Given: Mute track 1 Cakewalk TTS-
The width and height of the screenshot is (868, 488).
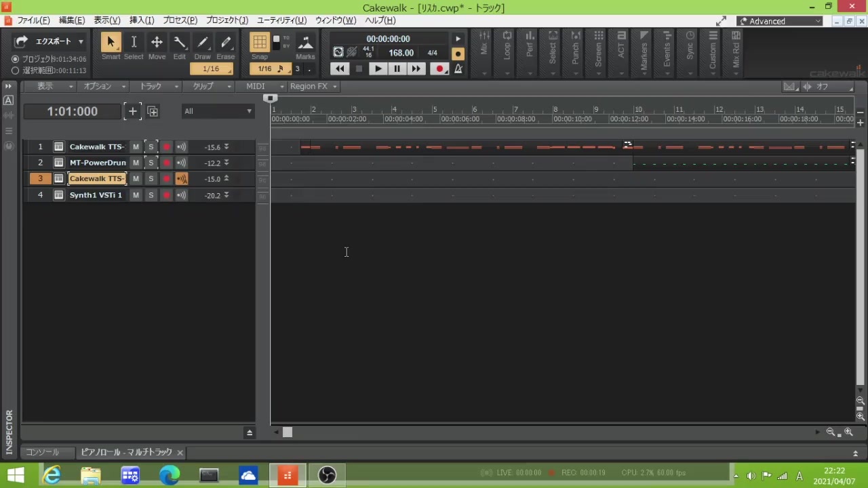Looking at the screenshot, I should [136, 147].
